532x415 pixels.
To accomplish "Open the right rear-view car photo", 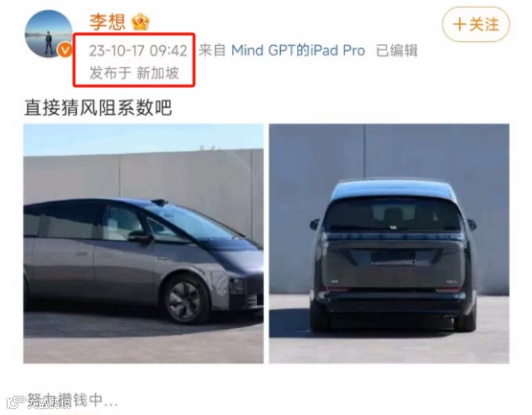I will tap(389, 243).
